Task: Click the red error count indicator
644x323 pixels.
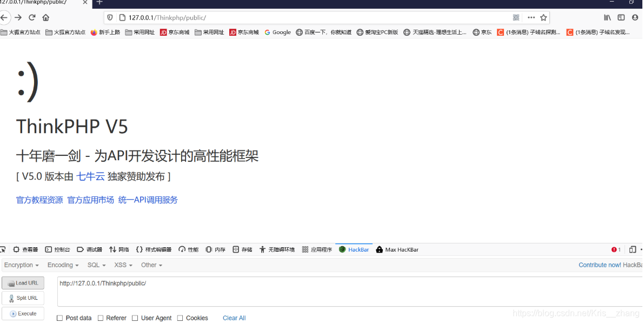Action: pos(616,249)
